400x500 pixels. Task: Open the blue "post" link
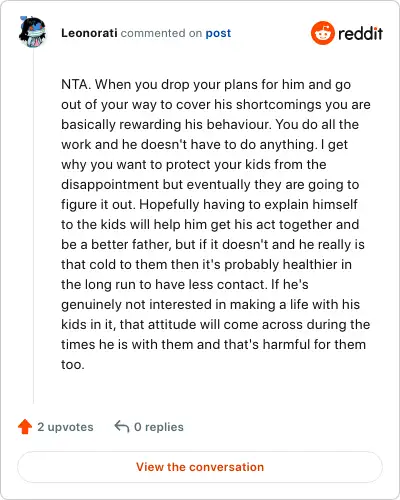tap(218, 33)
